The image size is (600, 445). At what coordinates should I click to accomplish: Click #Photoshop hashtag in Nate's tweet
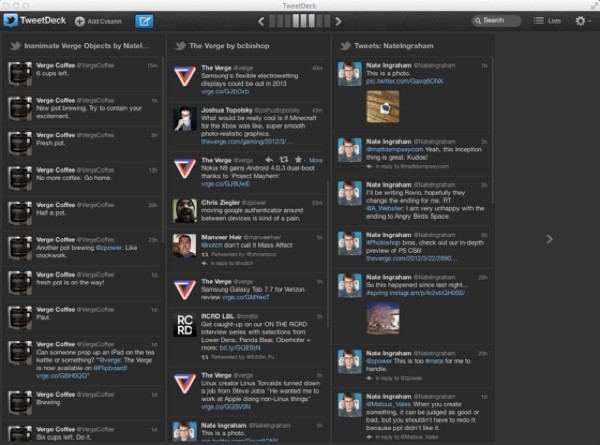pyautogui.click(x=383, y=243)
